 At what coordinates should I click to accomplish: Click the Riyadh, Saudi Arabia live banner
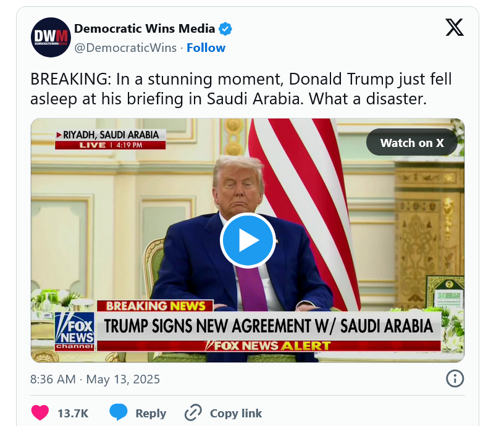tap(110, 139)
